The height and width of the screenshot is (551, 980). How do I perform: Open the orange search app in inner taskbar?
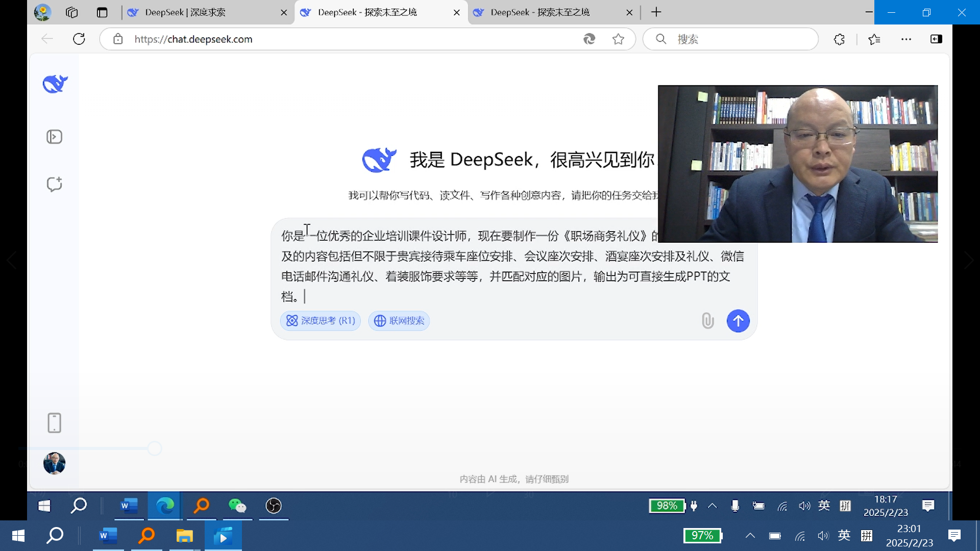tap(202, 506)
